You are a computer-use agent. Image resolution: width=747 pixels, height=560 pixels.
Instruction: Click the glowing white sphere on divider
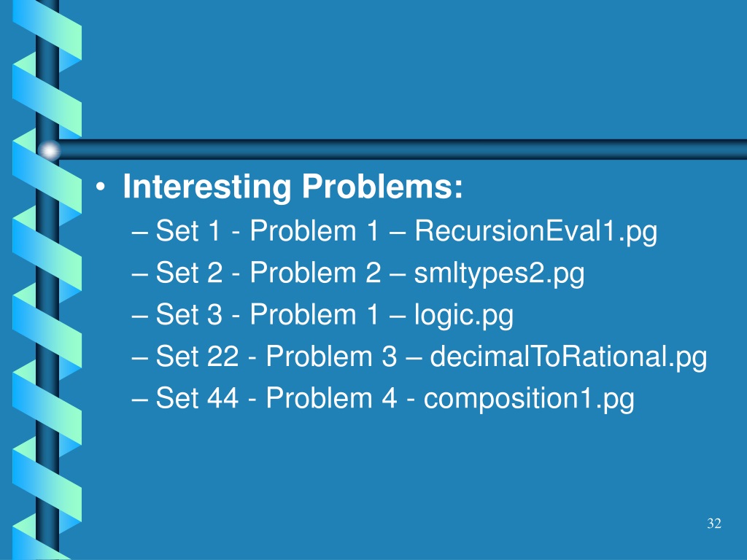tap(49, 150)
